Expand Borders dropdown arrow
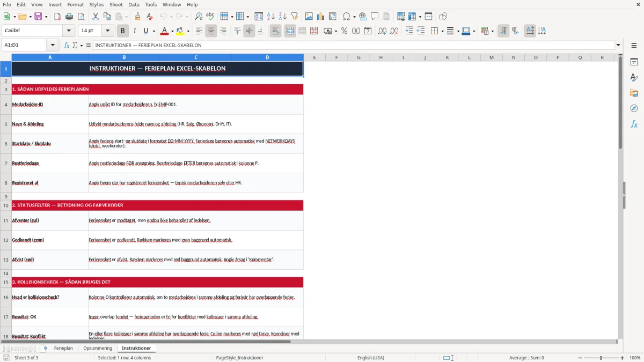The width and height of the screenshot is (644, 362). [x=442, y=31]
